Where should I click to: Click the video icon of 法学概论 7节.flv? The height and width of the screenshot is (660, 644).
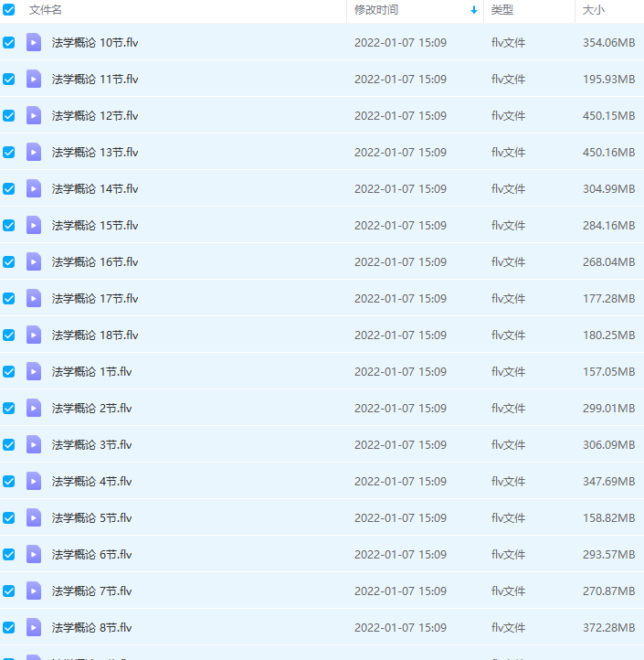(34, 591)
